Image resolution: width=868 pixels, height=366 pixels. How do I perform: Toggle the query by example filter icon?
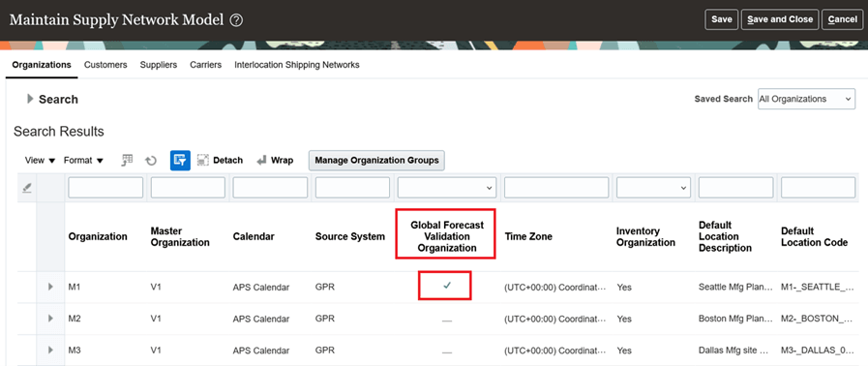pos(180,160)
